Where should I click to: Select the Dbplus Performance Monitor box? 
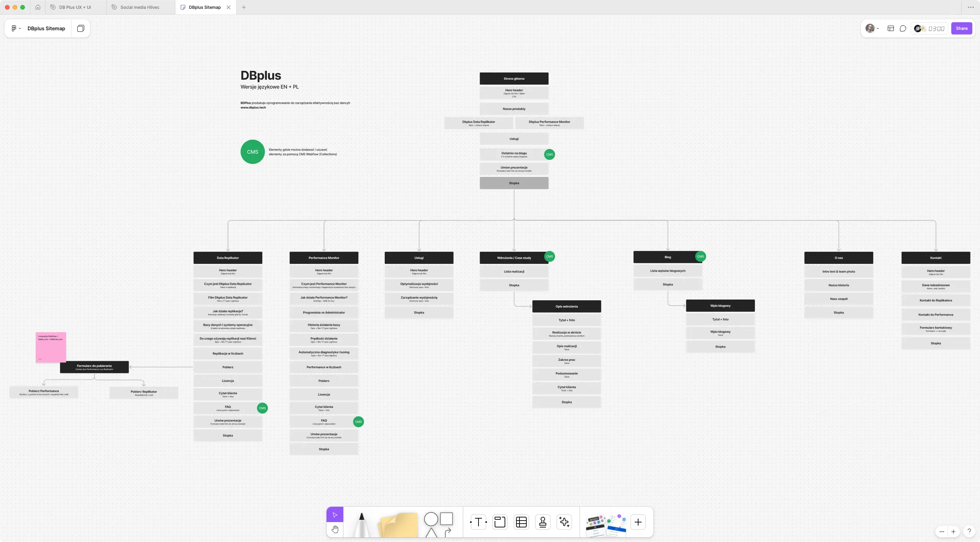(549, 123)
